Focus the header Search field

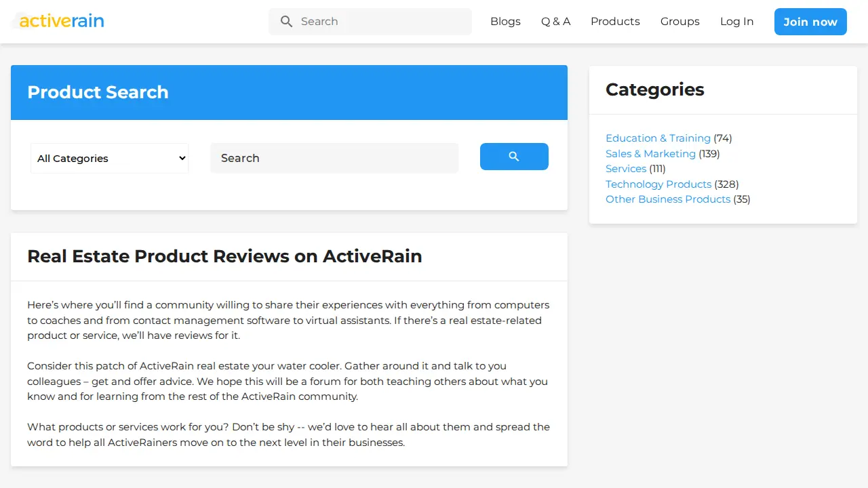(370, 22)
